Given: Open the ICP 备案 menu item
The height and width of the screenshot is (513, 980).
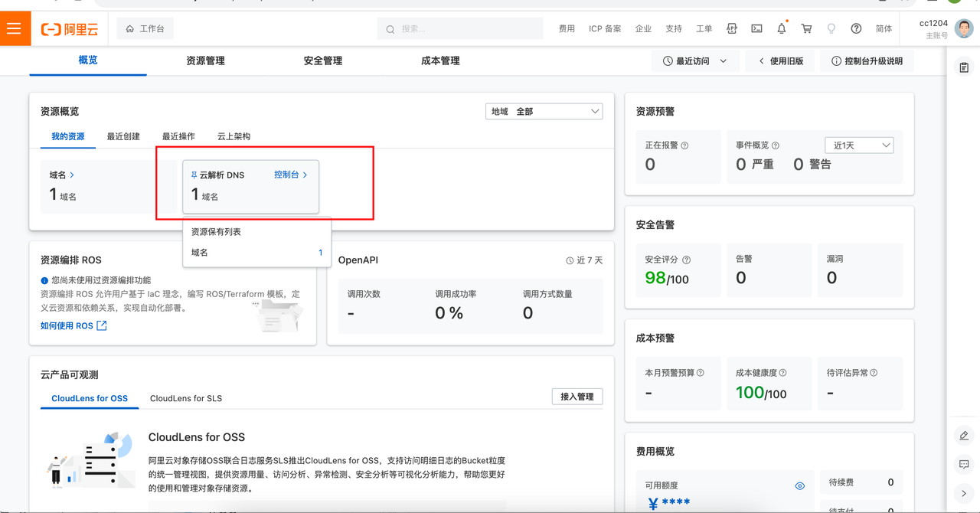Looking at the screenshot, I should [605, 29].
